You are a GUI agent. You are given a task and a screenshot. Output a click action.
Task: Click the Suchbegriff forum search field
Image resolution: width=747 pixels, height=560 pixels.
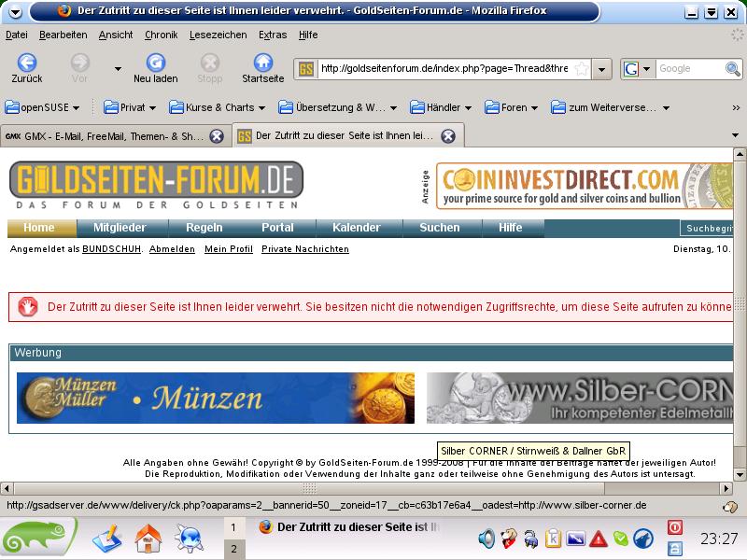click(x=707, y=228)
